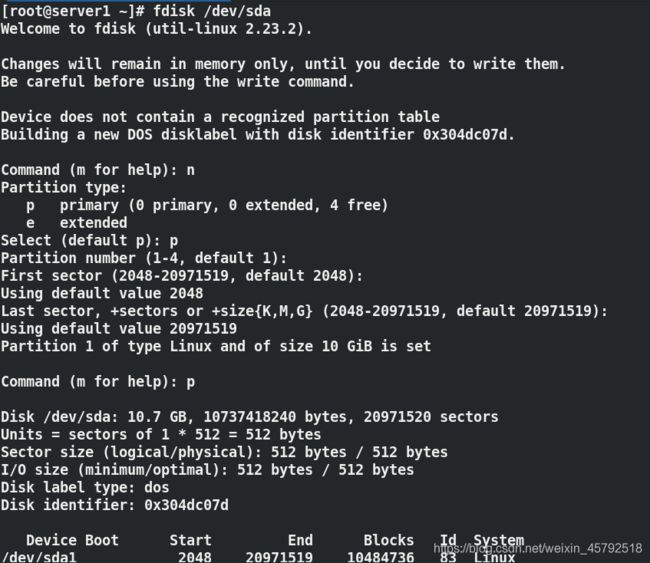Click the Sector size (logical/physical) line
This screenshot has height=563, width=650.
[224, 452]
